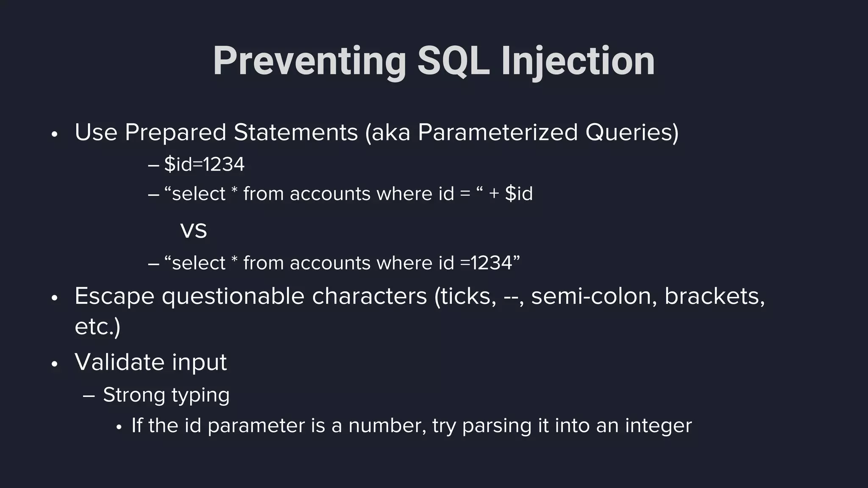Click the bullet dot before 'Escape questionable characters'
The height and width of the screenshot is (488, 868).
54,298
